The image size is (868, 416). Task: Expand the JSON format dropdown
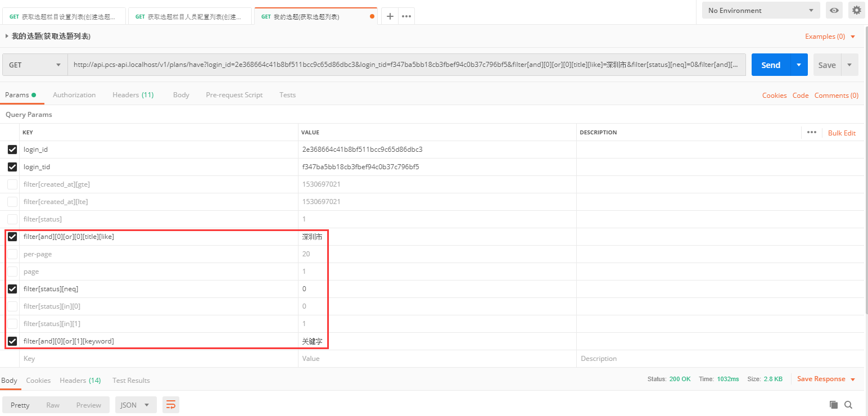(135, 405)
